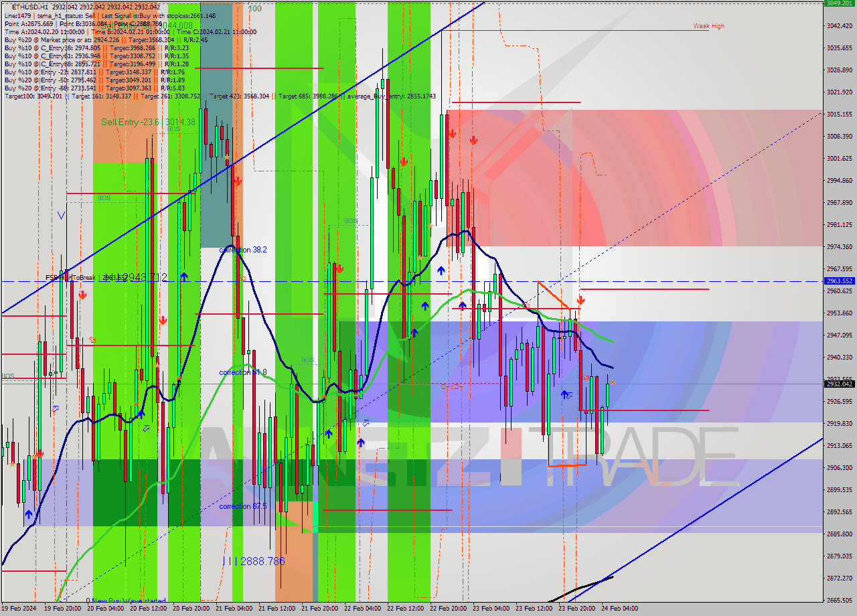
Task: Click the '22 Feb 12:00' time axis label
Action: 404,609
